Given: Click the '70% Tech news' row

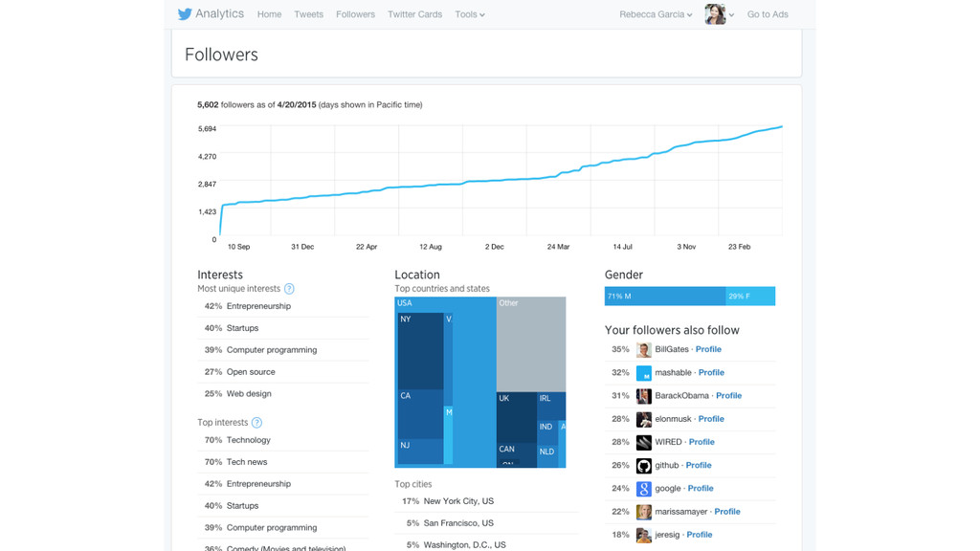Looking at the screenshot, I should (x=282, y=462).
